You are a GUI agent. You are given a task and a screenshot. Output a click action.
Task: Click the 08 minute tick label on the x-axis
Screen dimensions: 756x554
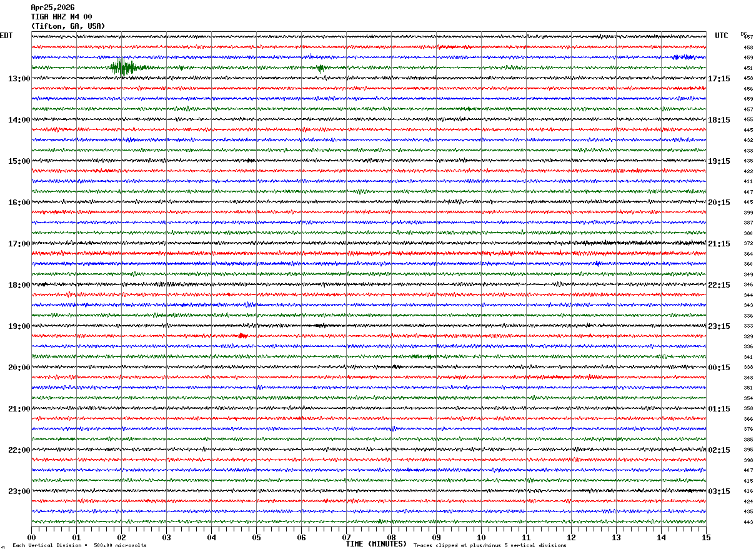391,537
